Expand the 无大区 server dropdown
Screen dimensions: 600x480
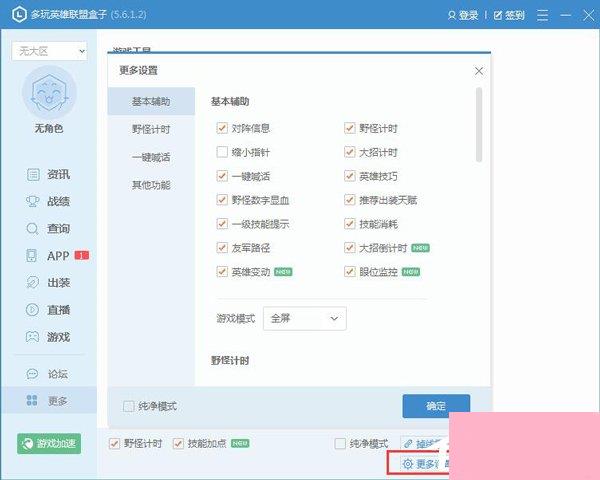[49, 51]
